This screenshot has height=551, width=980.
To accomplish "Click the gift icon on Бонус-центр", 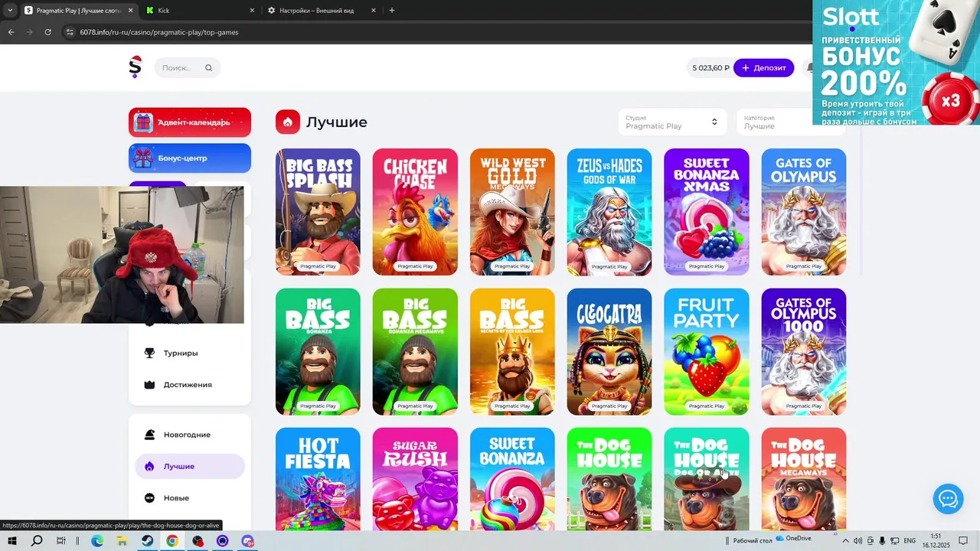I will pos(143,158).
